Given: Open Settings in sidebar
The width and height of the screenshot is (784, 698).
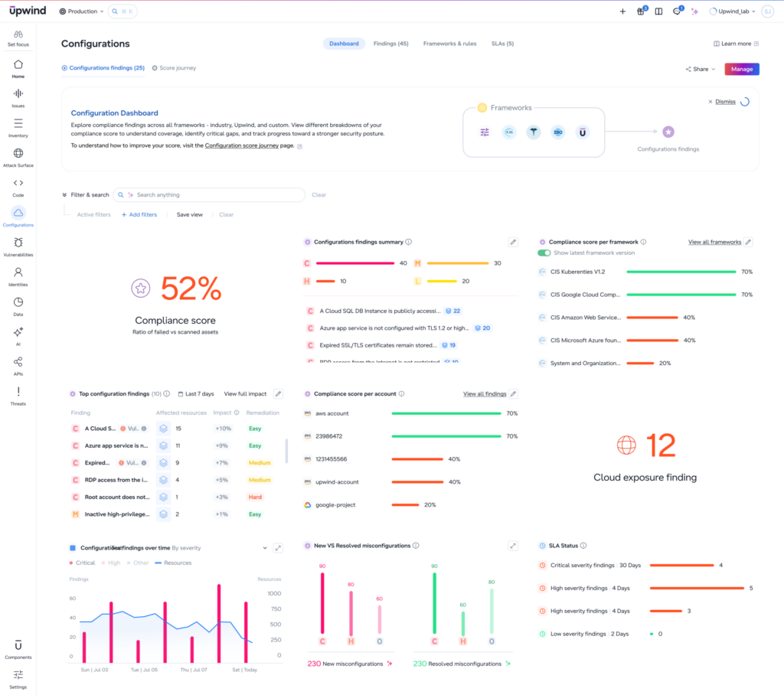Looking at the screenshot, I should [x=18, y=680].
